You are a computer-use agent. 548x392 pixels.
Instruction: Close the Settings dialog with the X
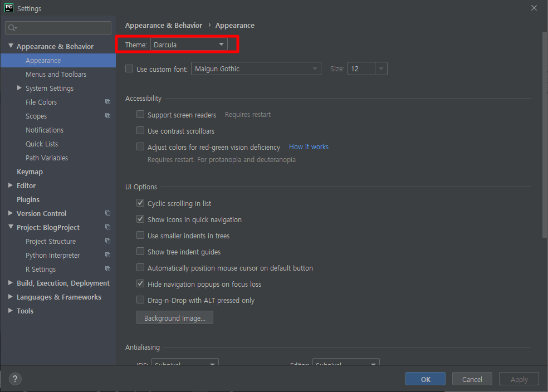[534, 8]
